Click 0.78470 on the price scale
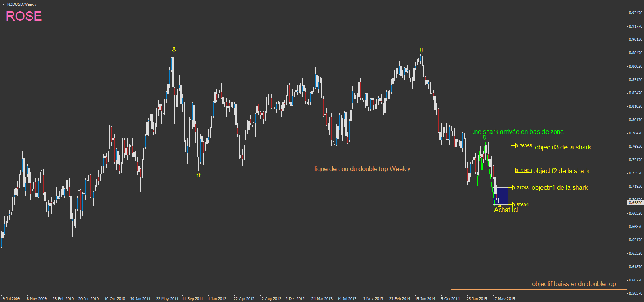The image size is (644, 302). (x=635, y=133)
